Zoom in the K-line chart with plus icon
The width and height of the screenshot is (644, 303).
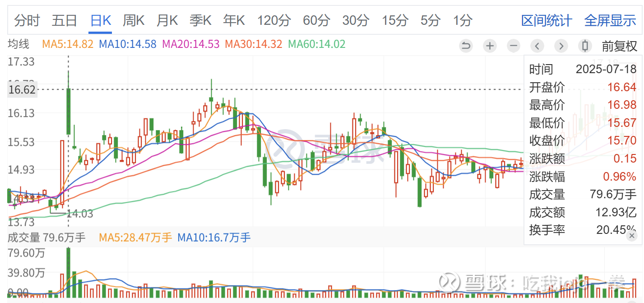(490, 46)
